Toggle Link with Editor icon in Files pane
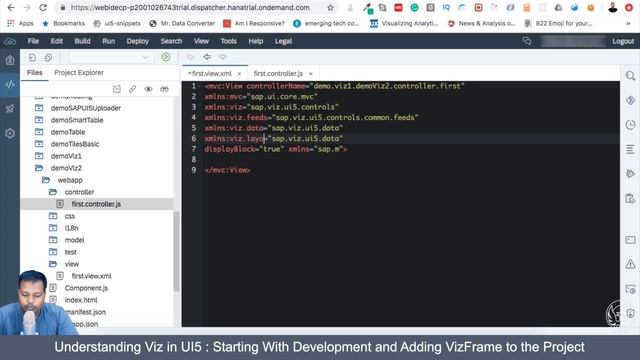Viewport: 640px width, 360px height. click(132, 89)
